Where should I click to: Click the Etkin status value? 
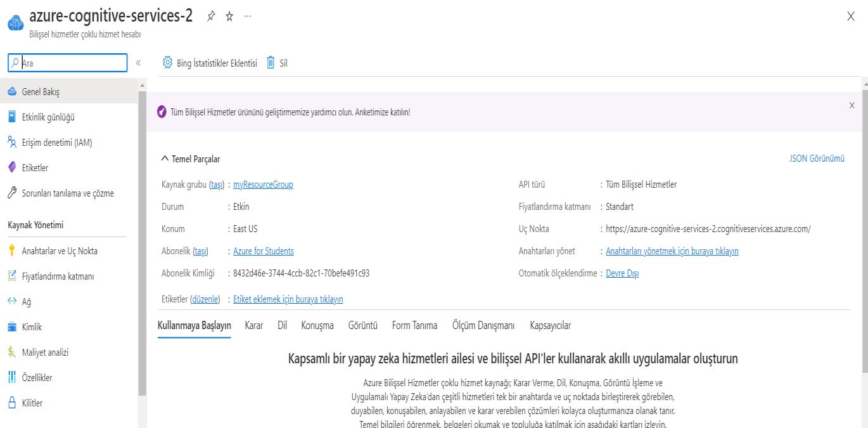click(241, 207)
